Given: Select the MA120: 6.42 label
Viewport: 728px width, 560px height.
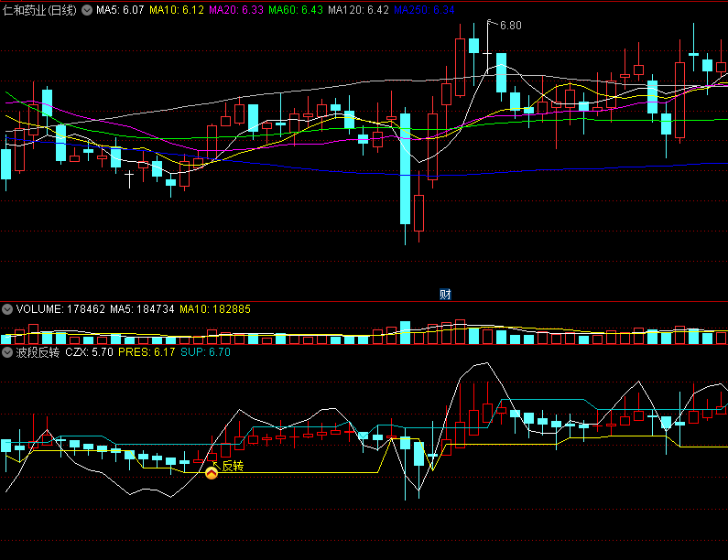Looking at the screenshot, I should click(x=358, y=10).
